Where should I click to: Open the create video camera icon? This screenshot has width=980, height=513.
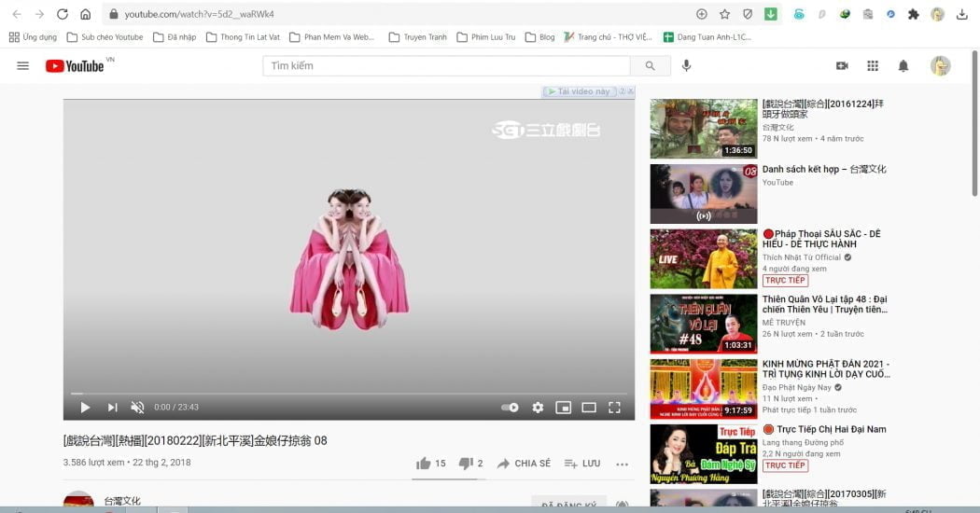click(842, 65)
